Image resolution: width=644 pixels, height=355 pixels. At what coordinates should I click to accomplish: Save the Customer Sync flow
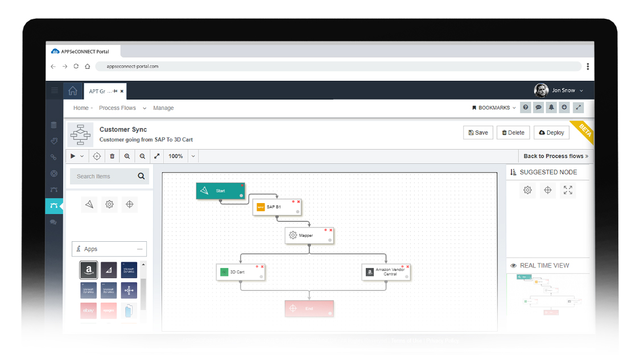(478, 133)
